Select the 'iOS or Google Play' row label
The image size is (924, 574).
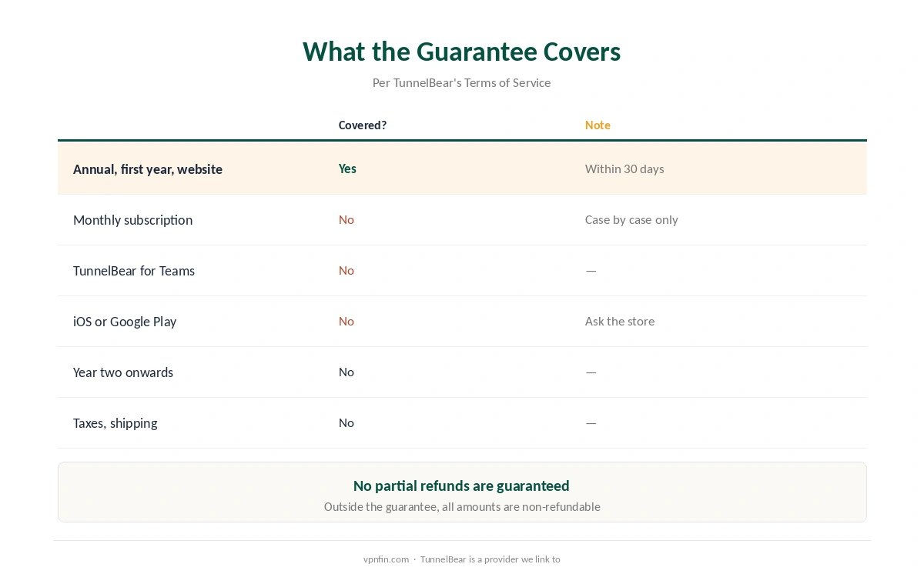pyautogui.click(x=125, y=322)
